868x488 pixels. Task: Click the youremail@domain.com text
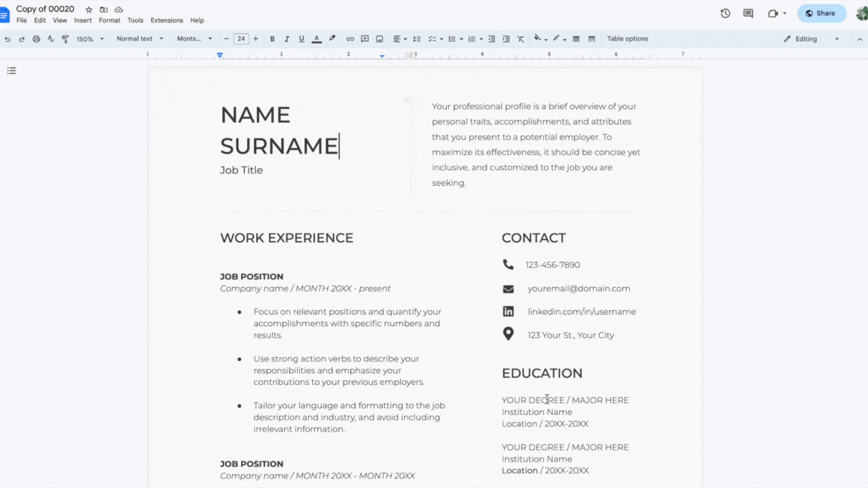(579, 288)
